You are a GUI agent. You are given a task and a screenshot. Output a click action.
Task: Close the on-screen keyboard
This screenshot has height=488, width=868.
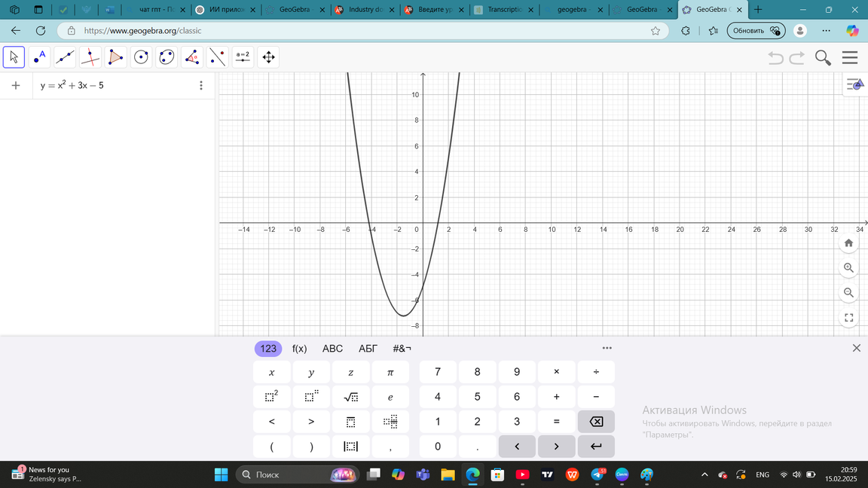[x=856, y=348]
